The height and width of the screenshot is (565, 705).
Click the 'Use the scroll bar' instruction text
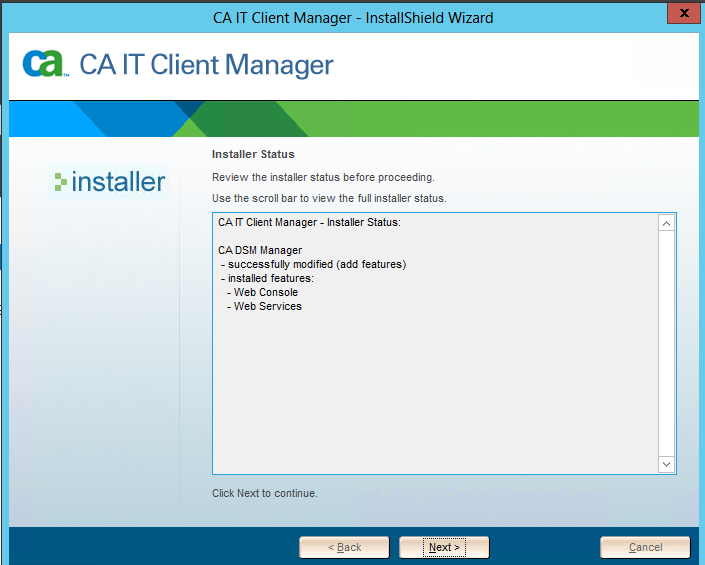(x=329, y=198)
